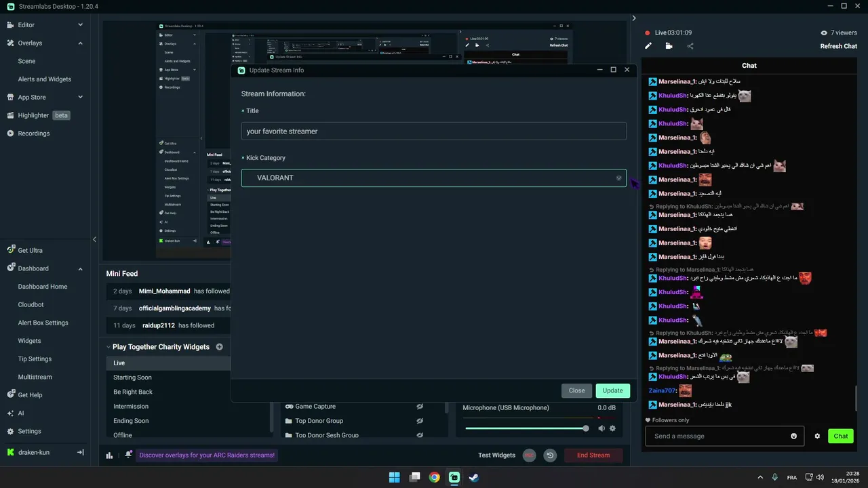Image resolution: width=868 pixels, height=488 pixels.
Task: Click the logout arrow next to draken-kun
Action: 81,452
